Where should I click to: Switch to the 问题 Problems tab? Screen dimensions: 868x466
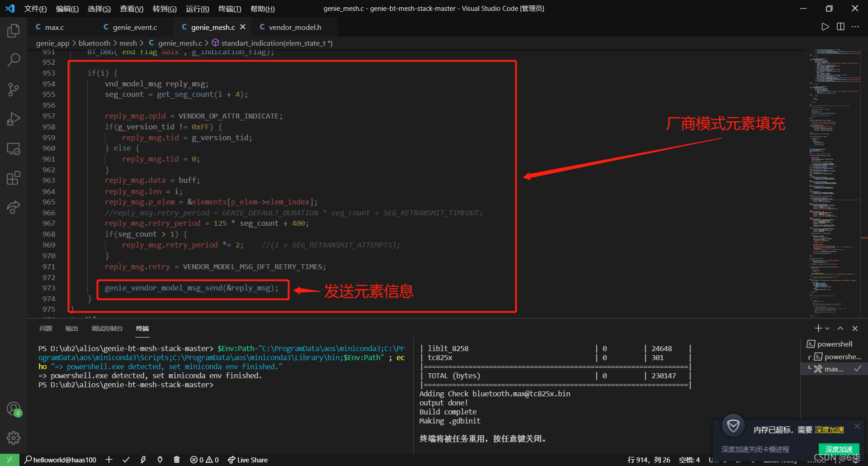pos(46,328)
